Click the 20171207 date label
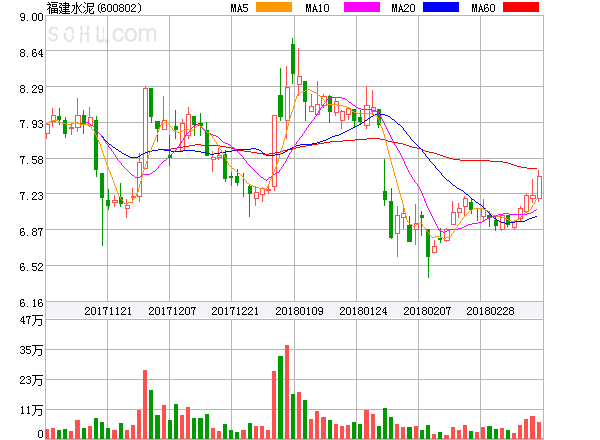Image resolution: width=600 pixels, height=440 pixels. coord(172,311)
